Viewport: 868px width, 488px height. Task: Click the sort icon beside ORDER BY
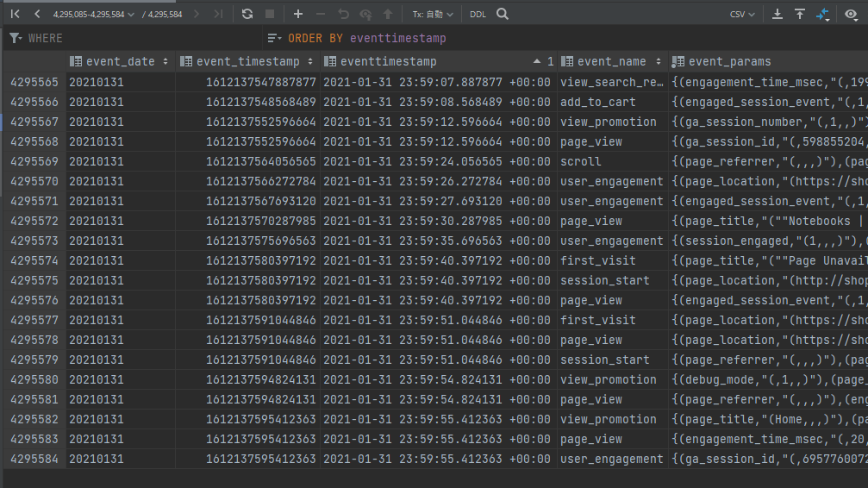click(x=274, y=38)
